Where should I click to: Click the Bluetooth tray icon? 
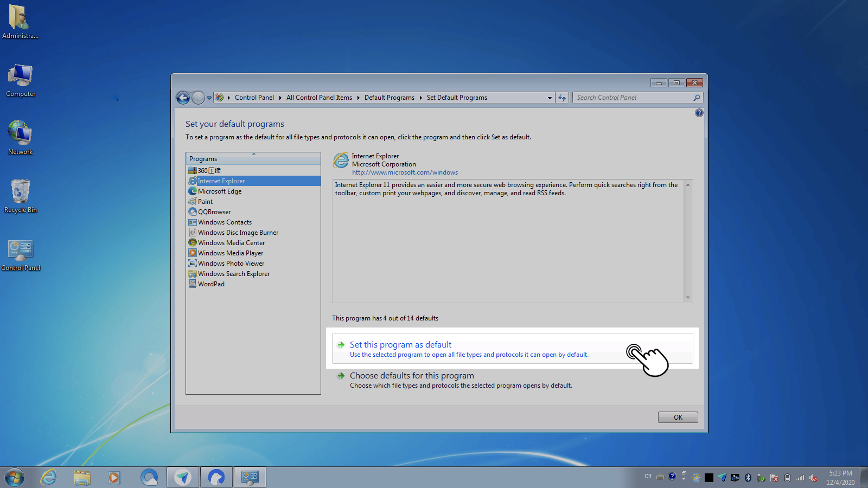pos(748,478)
